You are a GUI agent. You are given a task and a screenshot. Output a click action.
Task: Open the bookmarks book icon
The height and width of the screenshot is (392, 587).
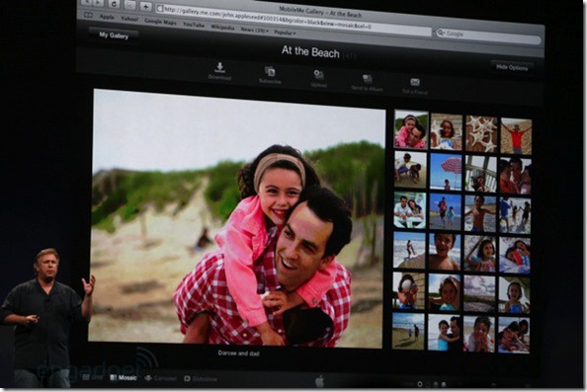[x=88, y=15]
